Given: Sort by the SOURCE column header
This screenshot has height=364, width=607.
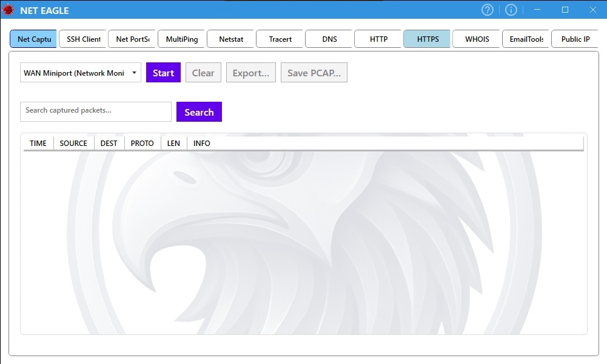Looking at the screenshot, I should click(73, 143).
